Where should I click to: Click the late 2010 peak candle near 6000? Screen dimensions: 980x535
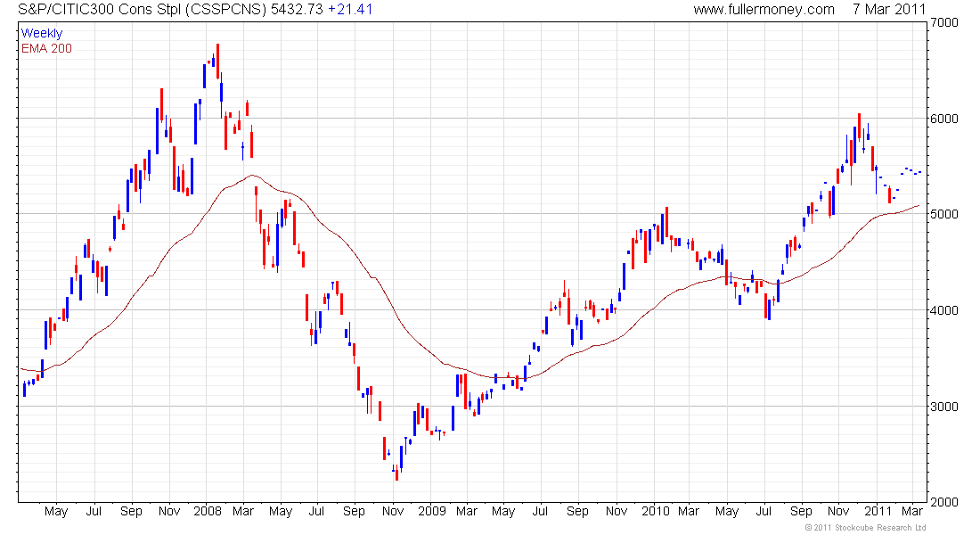860,127
